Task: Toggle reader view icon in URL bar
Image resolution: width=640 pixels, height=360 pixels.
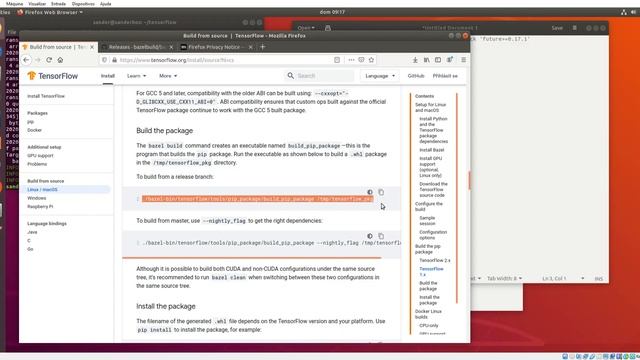Action: tap(337, 60)
